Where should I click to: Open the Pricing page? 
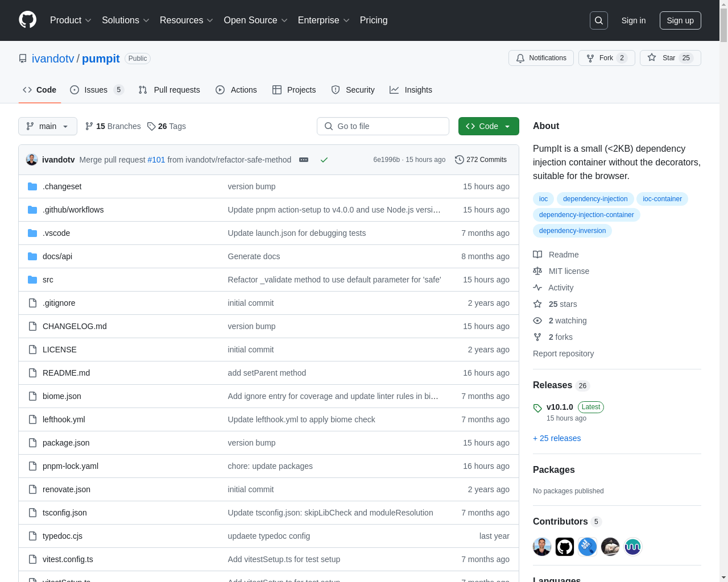[x=374, y=20]
